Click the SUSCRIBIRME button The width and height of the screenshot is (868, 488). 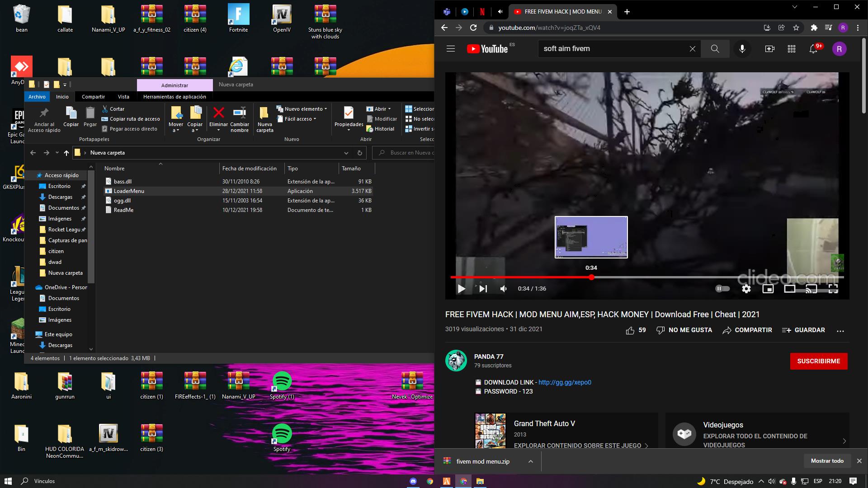click(x=818, y=361)
